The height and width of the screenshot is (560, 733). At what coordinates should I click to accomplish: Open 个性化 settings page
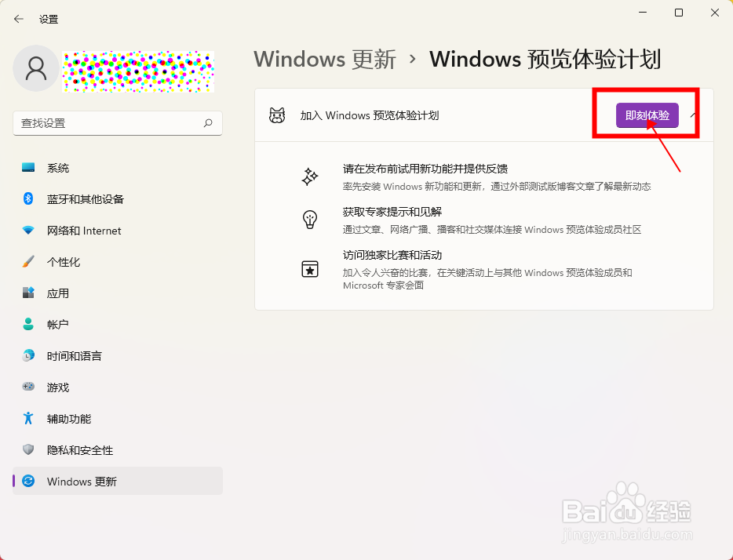tap(118, 261)
